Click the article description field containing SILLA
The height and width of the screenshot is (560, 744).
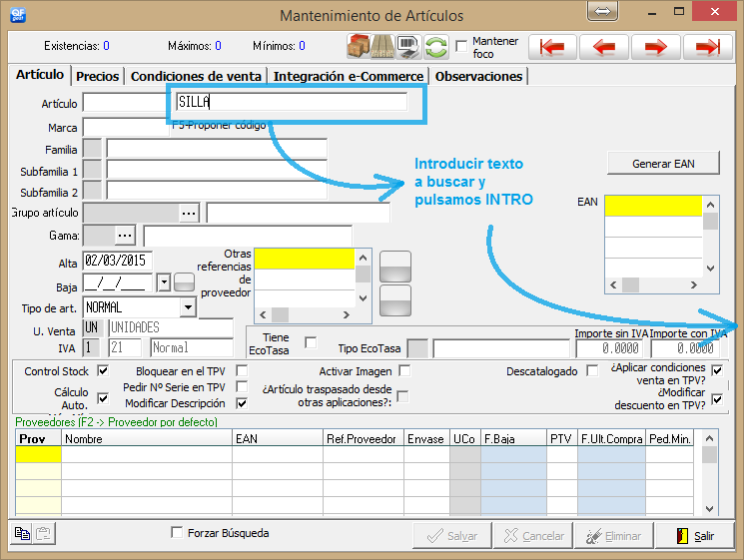pos(292,102)
